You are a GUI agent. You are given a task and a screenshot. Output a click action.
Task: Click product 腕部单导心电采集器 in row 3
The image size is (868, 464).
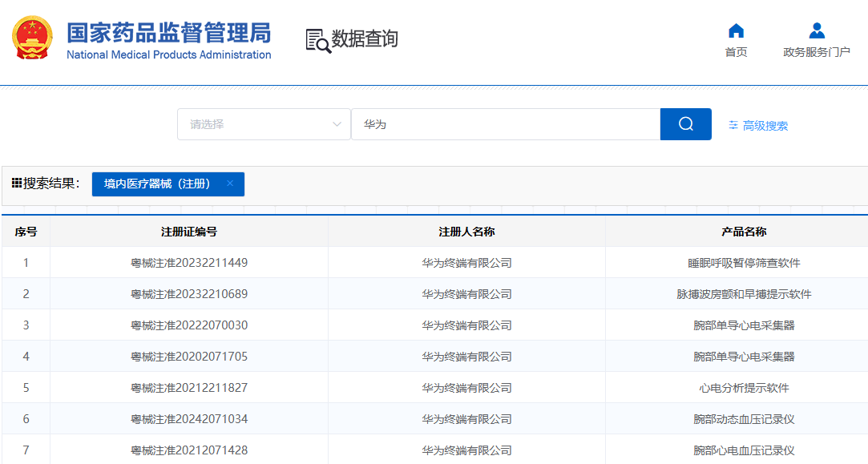pyautogui.click(x=744, y=325)
